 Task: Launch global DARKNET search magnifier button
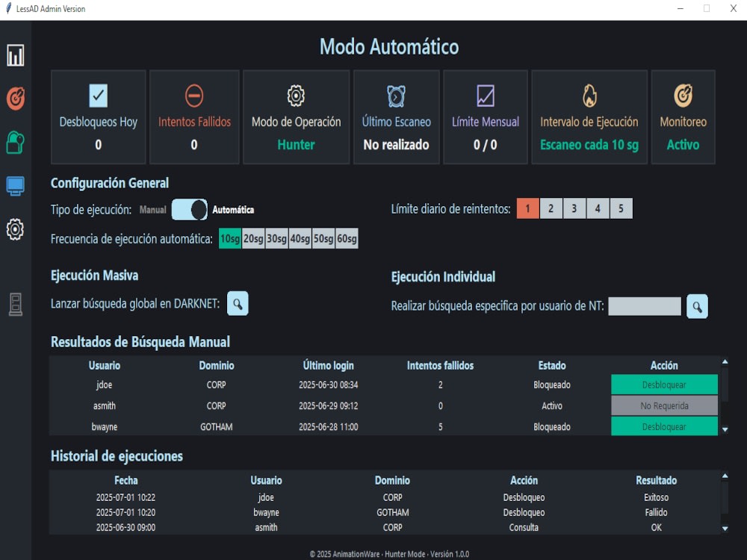(238, 303)
